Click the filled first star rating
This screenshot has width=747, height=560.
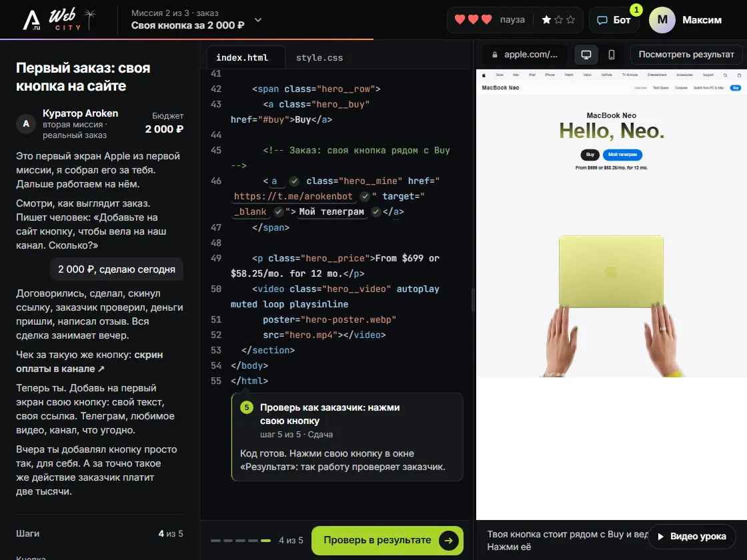click(x=546, y=19)
